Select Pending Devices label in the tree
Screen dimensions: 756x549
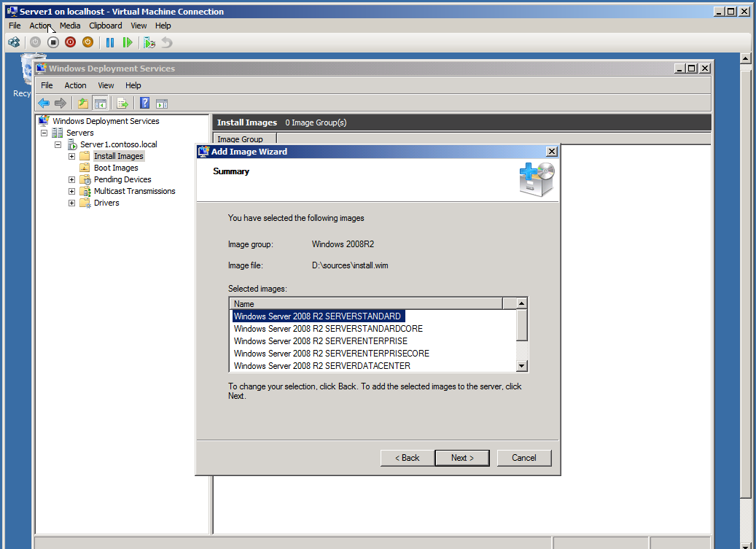(x=122, y=179)
